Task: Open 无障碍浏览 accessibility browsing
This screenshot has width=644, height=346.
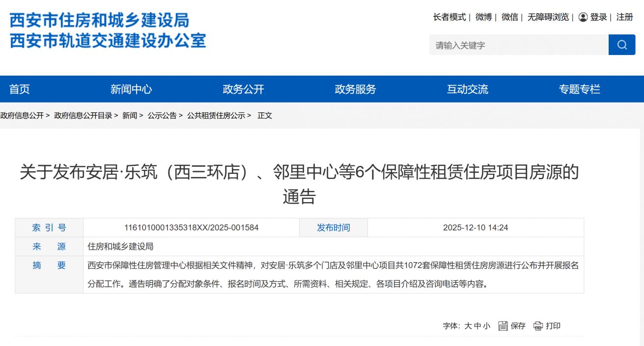Action: point(549,17)
